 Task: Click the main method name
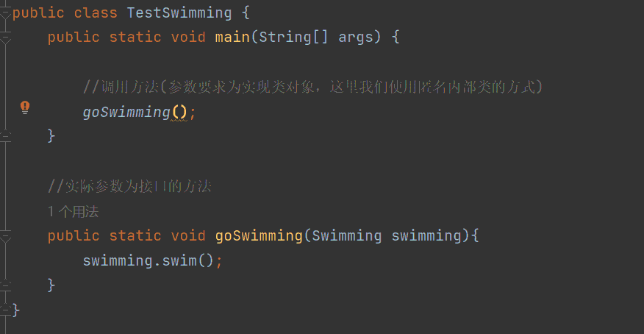(x=232, y=37)
